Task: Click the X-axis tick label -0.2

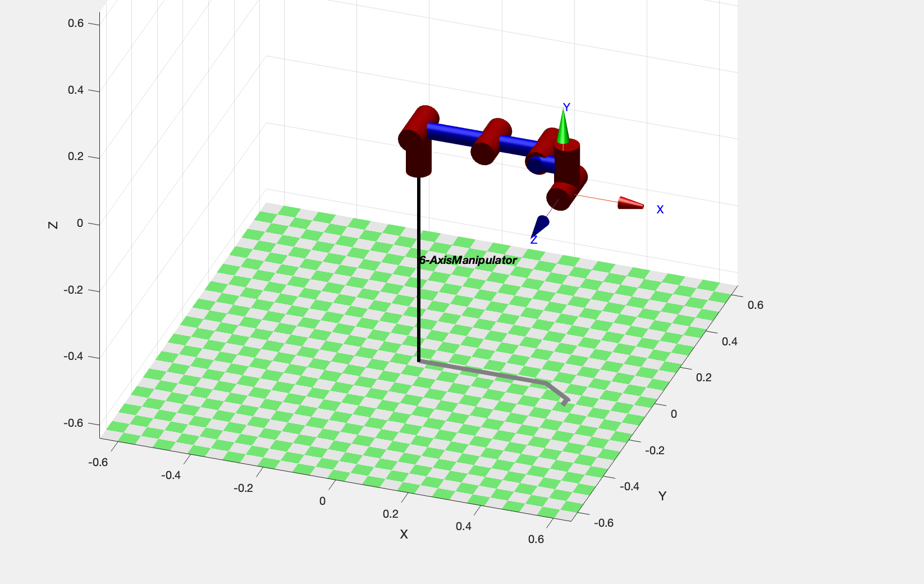Action: pos(244,489)
